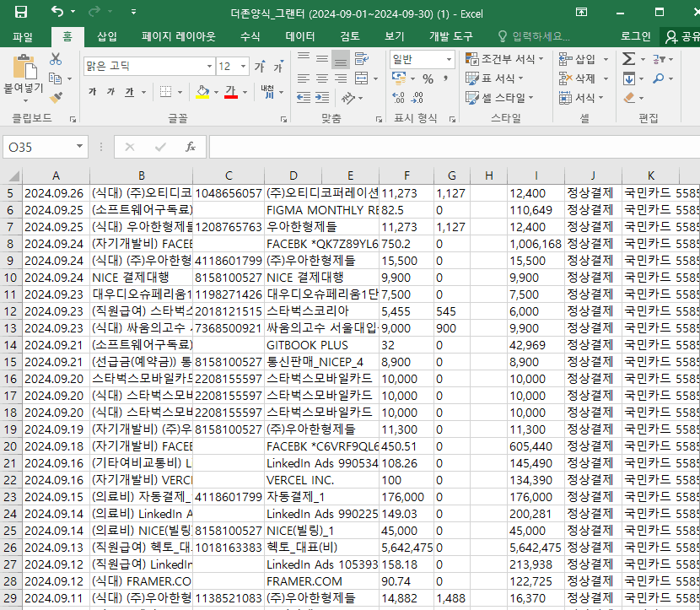
Task: Decrease the cell indent
Action: coord(304,97)
